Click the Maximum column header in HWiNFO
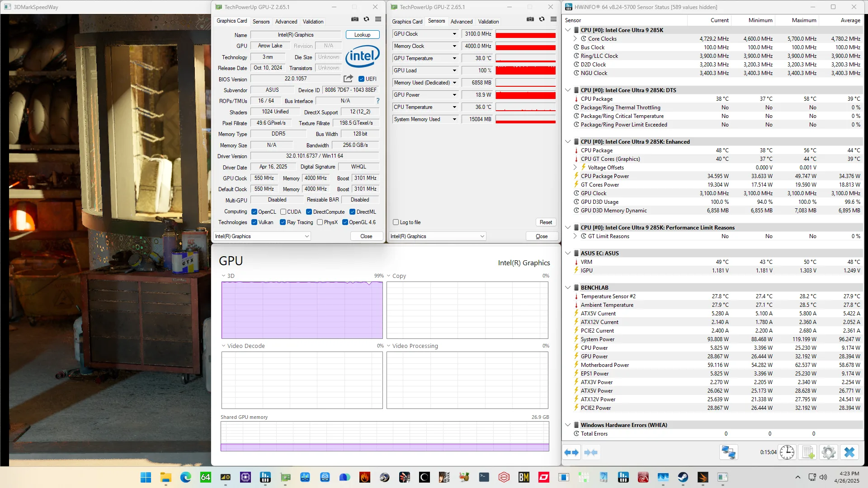Screen dimensions: 868x488 (797, 20)
